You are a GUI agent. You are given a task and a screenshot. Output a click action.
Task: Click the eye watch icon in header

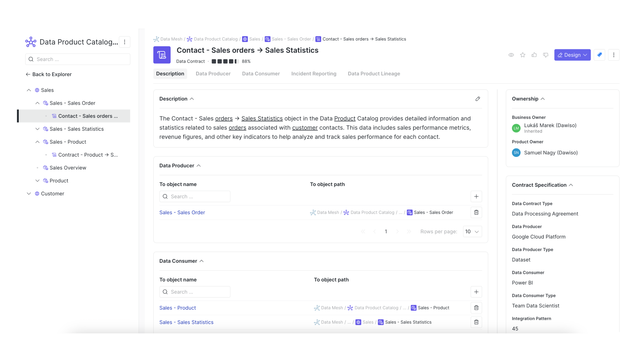point(511,55)
